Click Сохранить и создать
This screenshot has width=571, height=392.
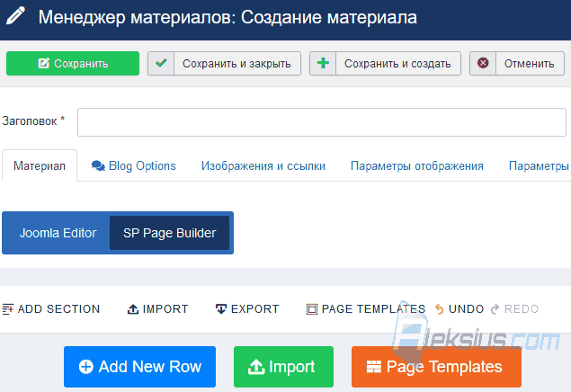[385, 63]
